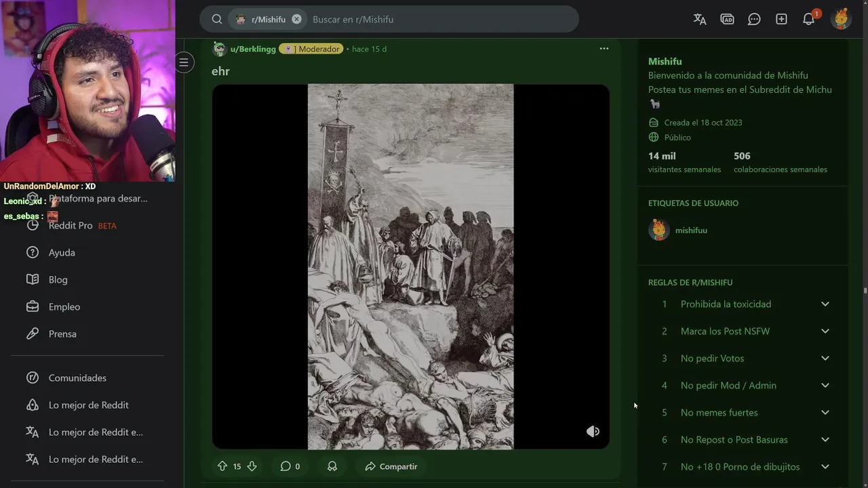Open Lo mejor de Reddit
Viewport: 868px width, 488px height.
(x=87, y=405)
